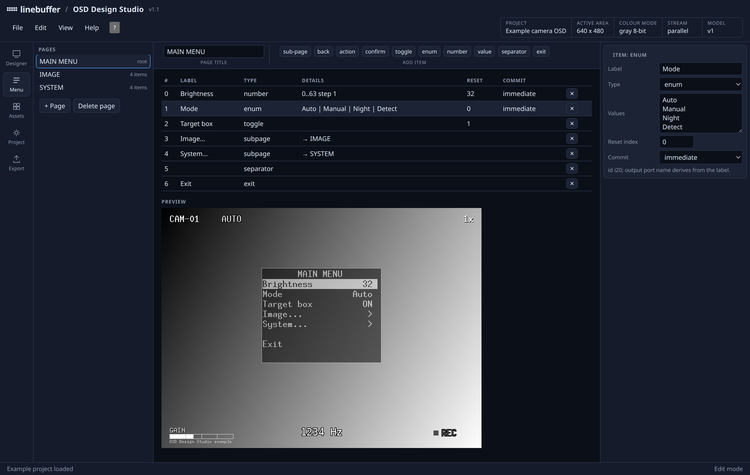The height and width of the screenshot is (475, 750).
Task: Click 'Example project loaded' status message
Action: 40,469
